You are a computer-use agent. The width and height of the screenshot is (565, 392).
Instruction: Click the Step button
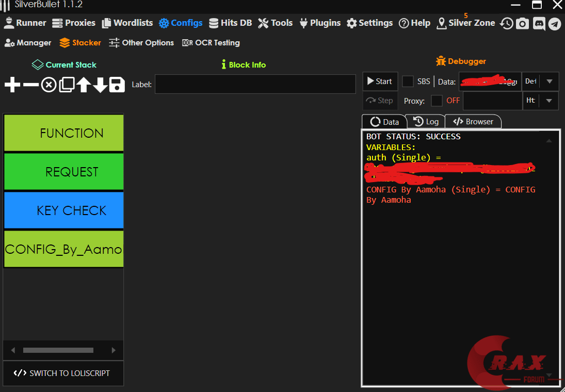point(380,101)
